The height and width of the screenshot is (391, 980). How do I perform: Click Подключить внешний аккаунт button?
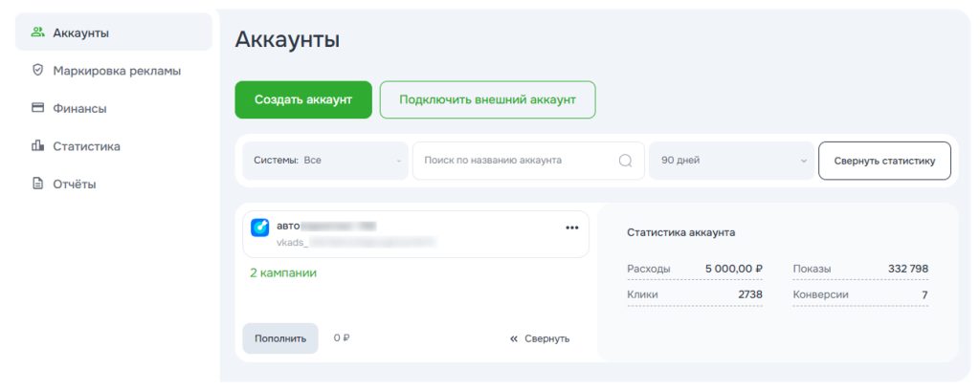click(x=487, y=99)
